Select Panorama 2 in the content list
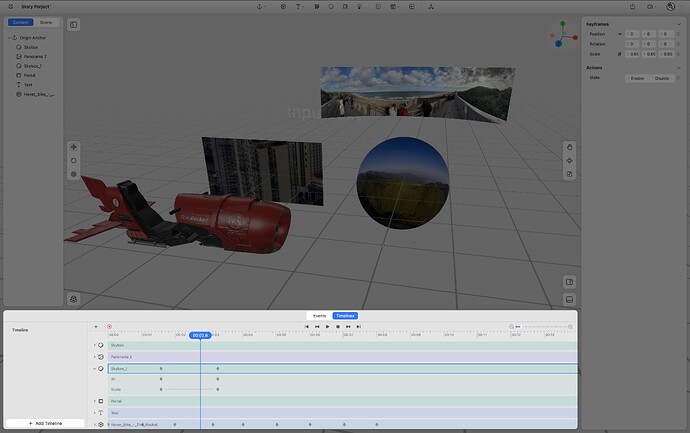This screenshot has width=690, height=433. pos(34,55)
